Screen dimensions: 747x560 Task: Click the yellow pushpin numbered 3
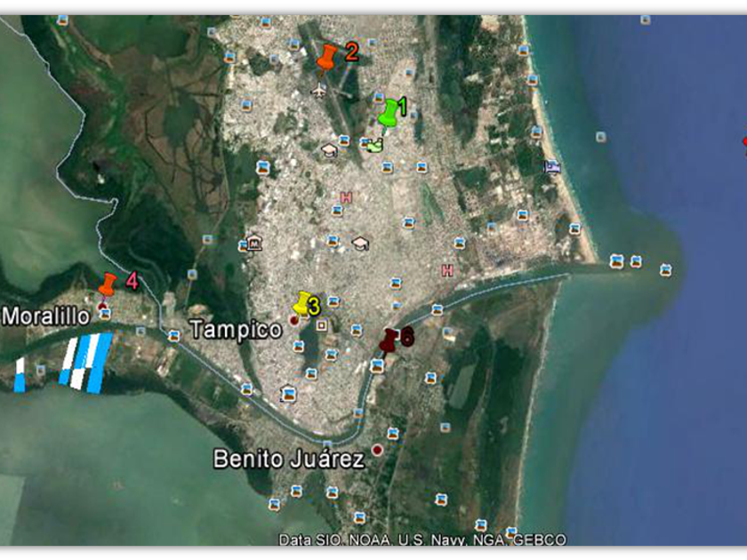(302, 304)
